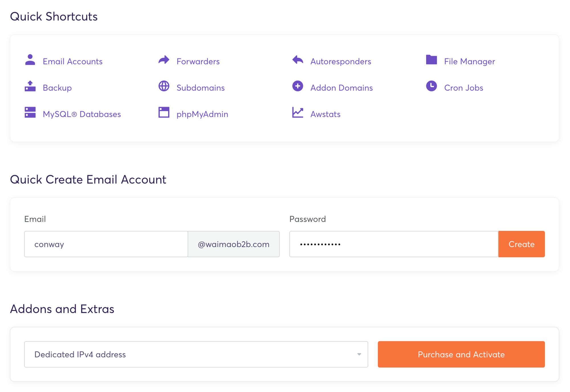570x392 pixels.
Task: Click the MySQL Databases server icon
Action: coord(30,112)
